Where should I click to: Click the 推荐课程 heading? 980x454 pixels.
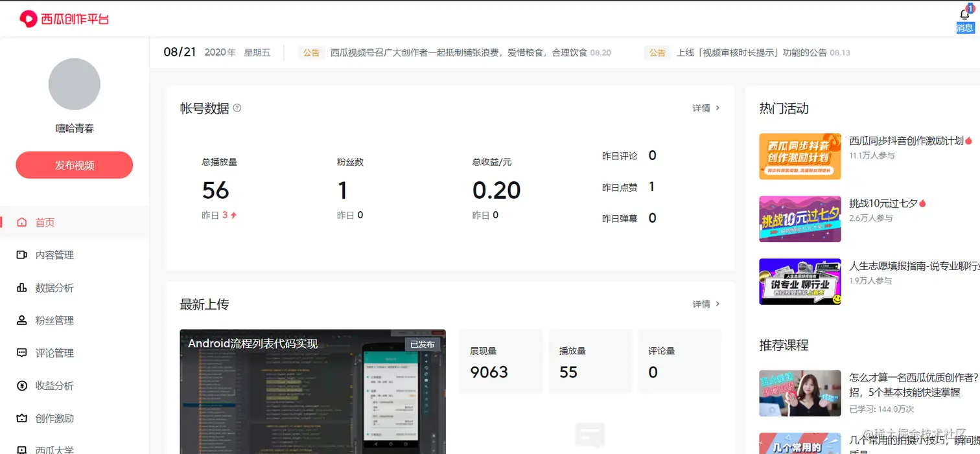(784, 345)
